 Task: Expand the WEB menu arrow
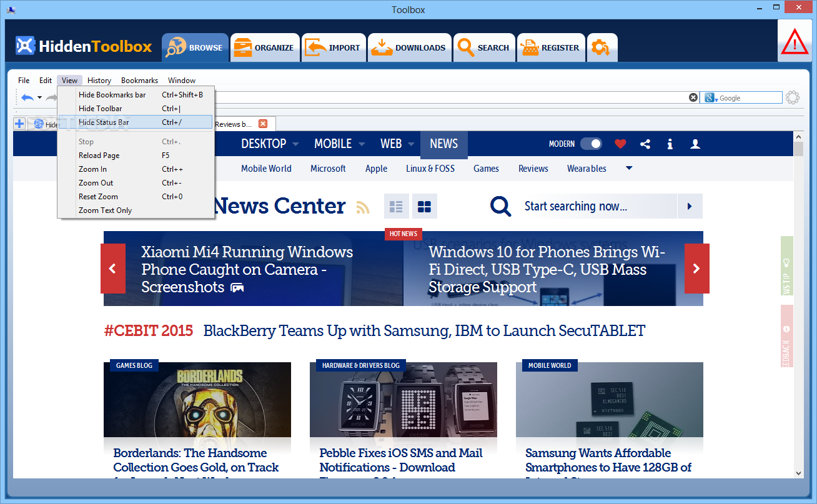point(411,144)
